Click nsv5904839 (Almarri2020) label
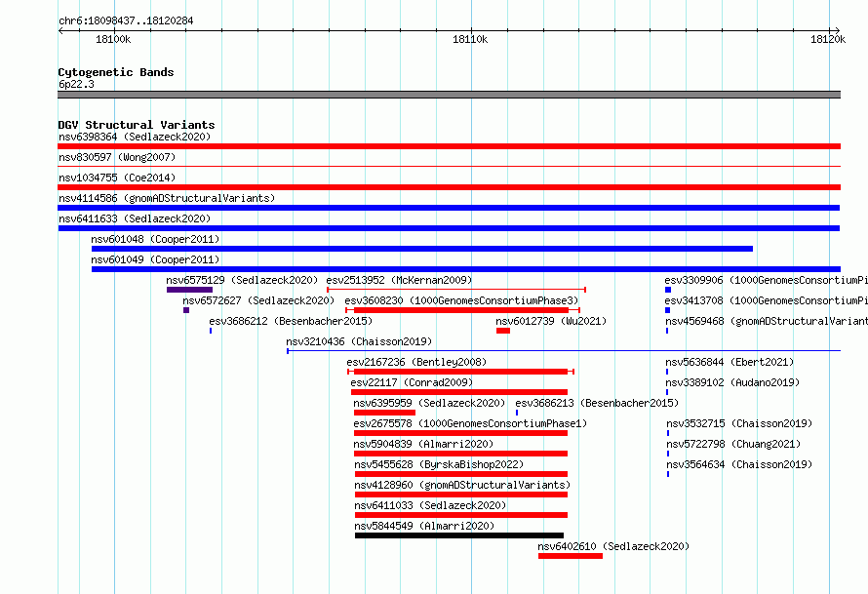Viewport: 868px width, 594px height. click(423, 444)
